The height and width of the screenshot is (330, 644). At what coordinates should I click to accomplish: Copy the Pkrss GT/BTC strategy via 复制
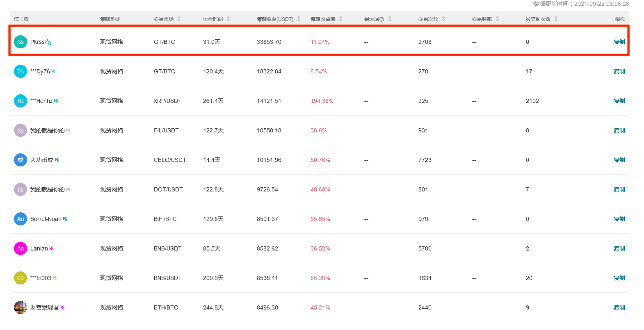(619, 42)
